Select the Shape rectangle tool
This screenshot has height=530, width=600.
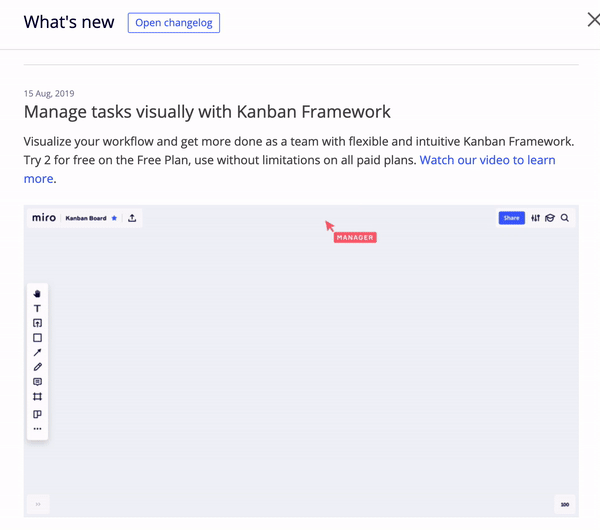37,338
